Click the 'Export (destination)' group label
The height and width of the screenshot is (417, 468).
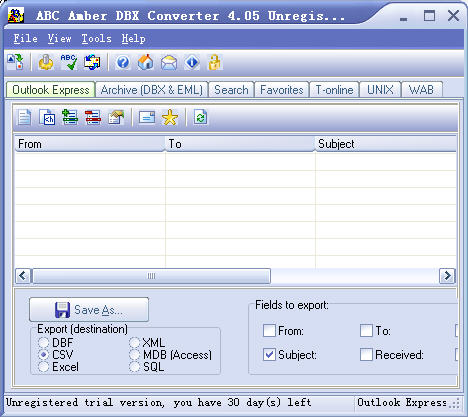tap(82, 329)
